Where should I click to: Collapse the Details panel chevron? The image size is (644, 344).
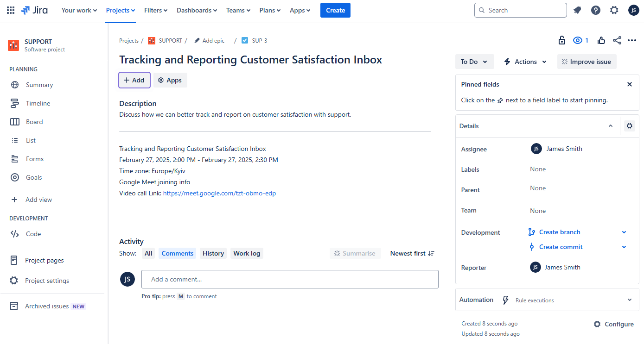click(x=611, y=125)
